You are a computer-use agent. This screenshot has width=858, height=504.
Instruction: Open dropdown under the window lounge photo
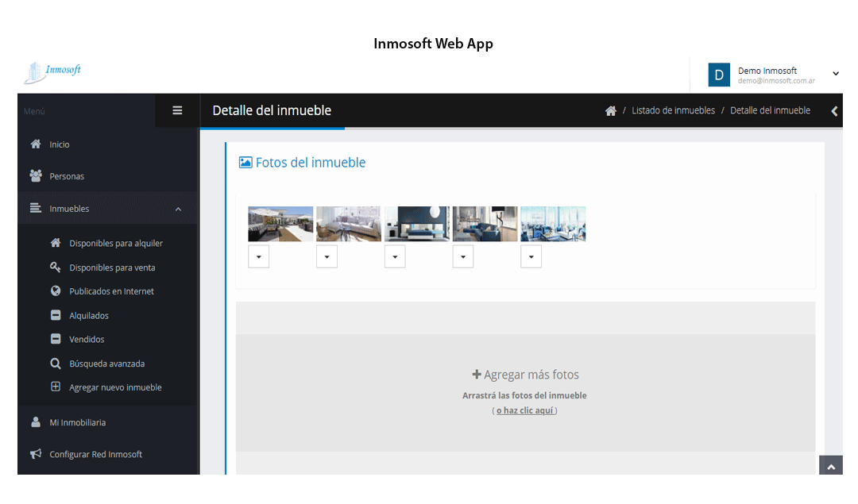(x=531, y=257)
